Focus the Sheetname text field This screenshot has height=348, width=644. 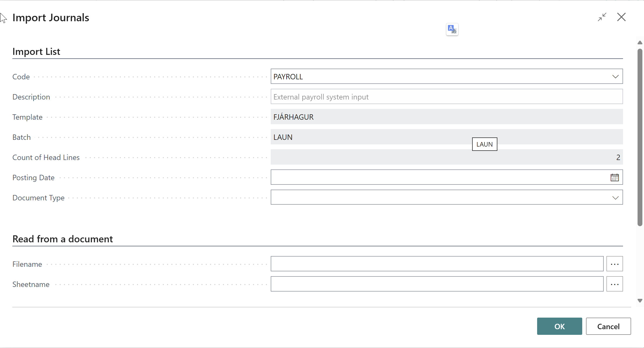tap(437, 284)
